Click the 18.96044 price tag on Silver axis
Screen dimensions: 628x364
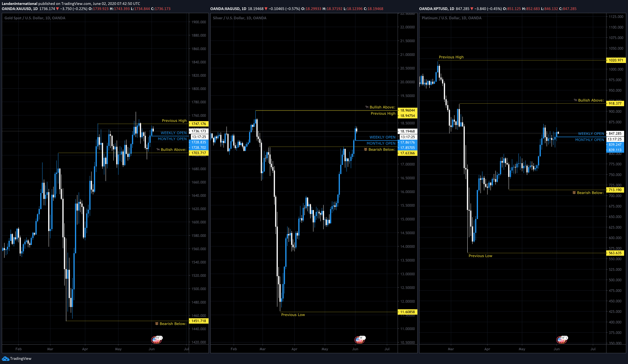click(407, 110)
